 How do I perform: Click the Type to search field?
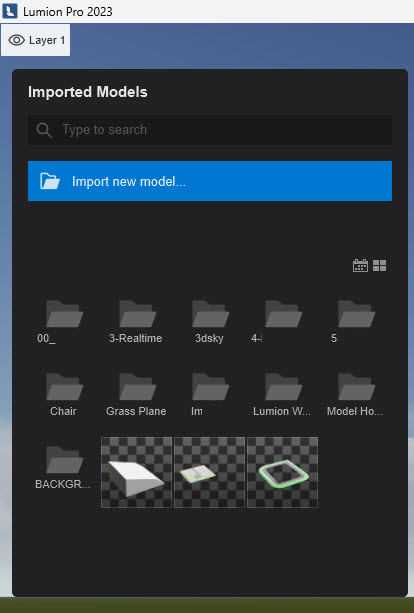pos(210,130)
